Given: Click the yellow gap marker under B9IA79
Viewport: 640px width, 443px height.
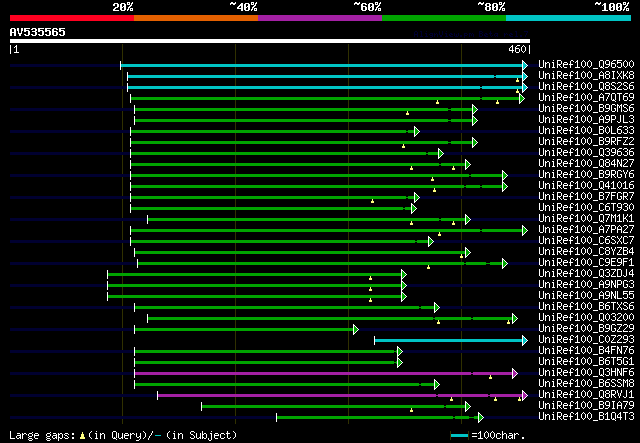Looking at the screenshot, I should coord(411,410).
